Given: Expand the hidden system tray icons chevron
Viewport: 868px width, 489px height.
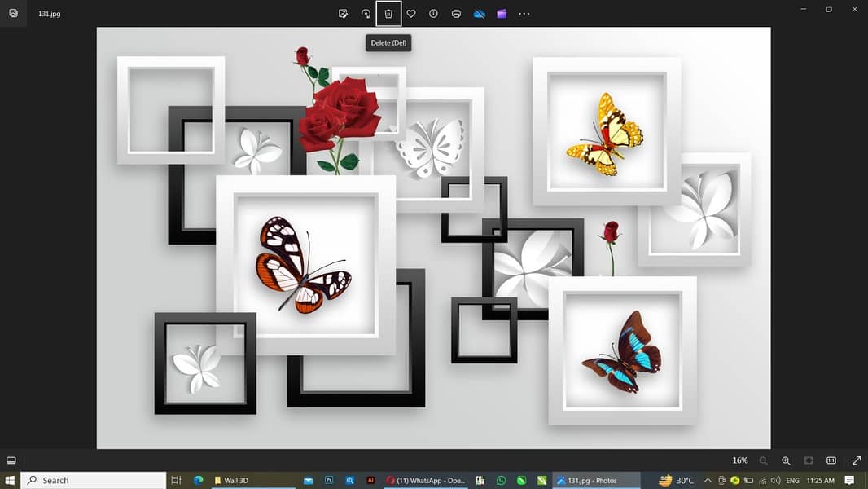Looking at the screenshot, I should tap(708, 480).
